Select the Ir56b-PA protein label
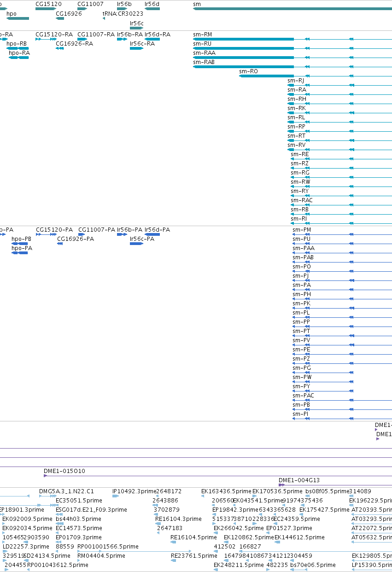This screenshot has height=572, width=392. tap(129, 230)
